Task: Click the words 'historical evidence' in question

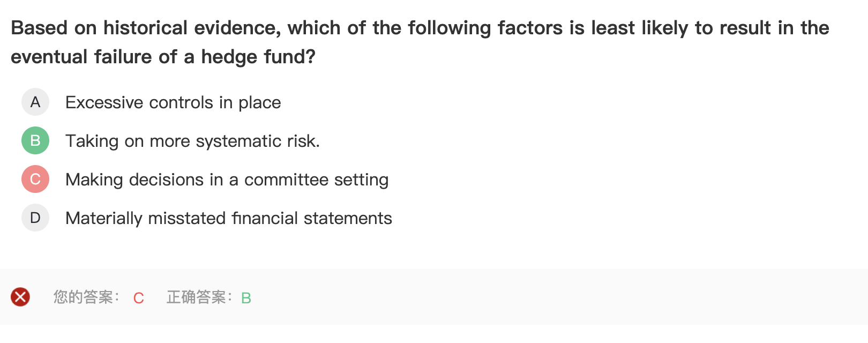Action: point(192,28)
